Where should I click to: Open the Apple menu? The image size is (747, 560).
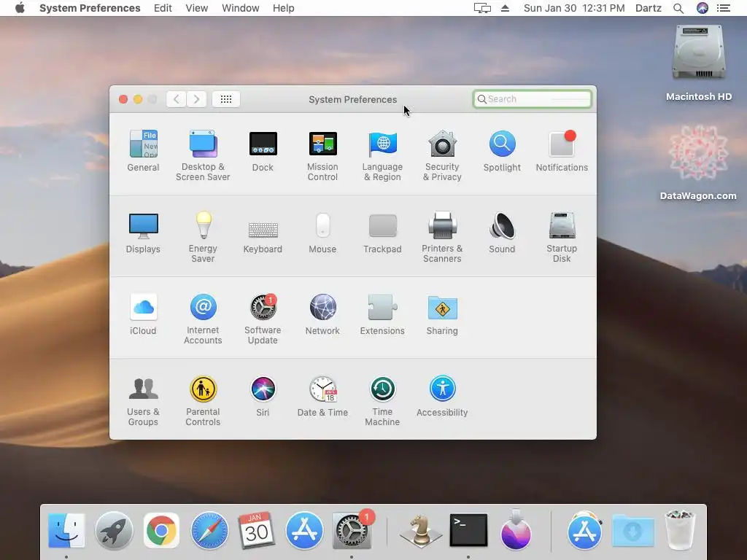(20, 8)
